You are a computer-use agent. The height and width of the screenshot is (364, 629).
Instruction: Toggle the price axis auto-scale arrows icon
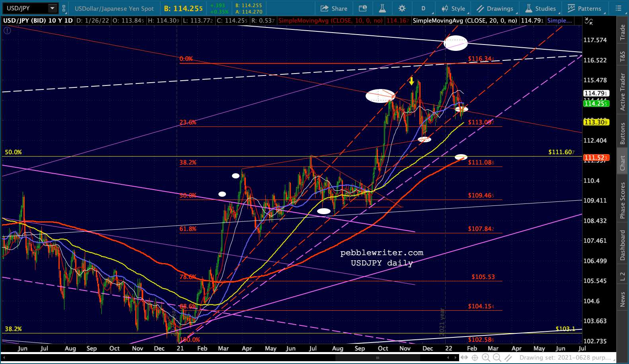[x=589, y=21]
